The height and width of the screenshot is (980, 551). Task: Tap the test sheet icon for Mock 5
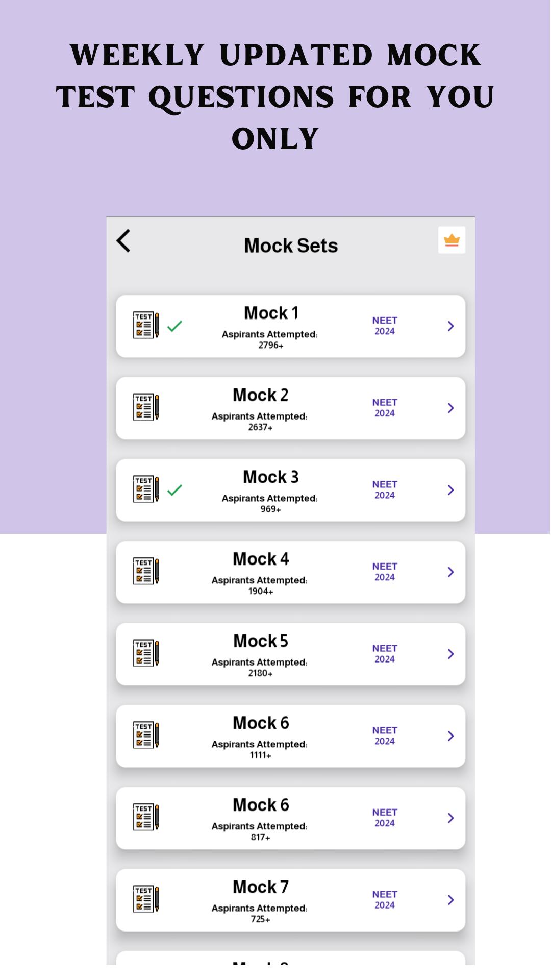click(x=146, y=653)
